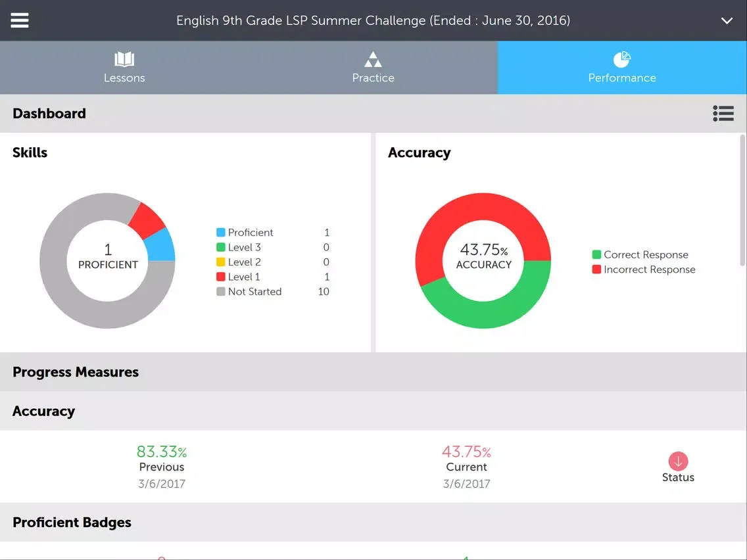Select the Performance tab
This screenshot has height=560, width=747.
pyautogui.click(x=621, y=68)
